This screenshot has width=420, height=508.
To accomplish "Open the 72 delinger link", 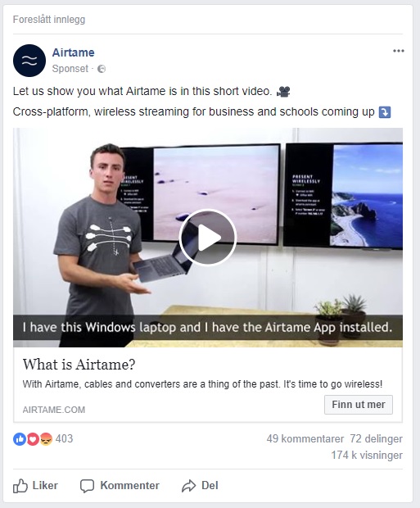I will click(377, 438).
